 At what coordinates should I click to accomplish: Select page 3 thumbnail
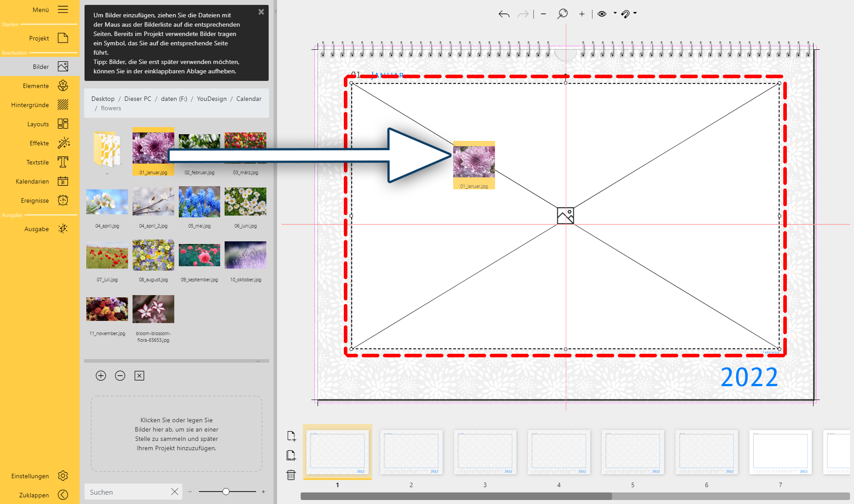[485, 452]
